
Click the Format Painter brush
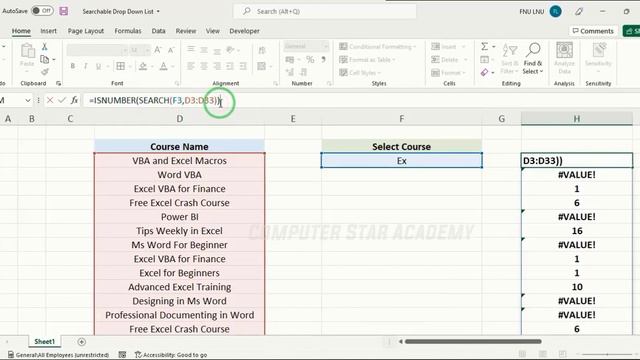pyautogui.click(x=45, y=72)
